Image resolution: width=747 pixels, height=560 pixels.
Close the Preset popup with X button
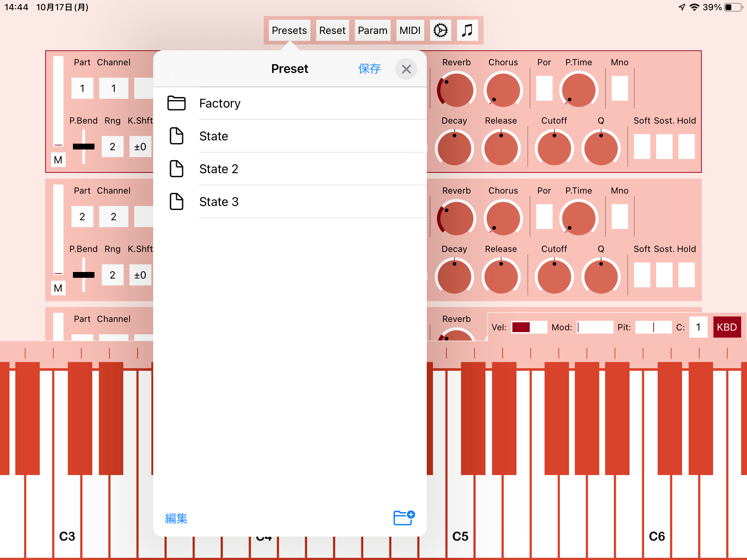pos(406,69)
